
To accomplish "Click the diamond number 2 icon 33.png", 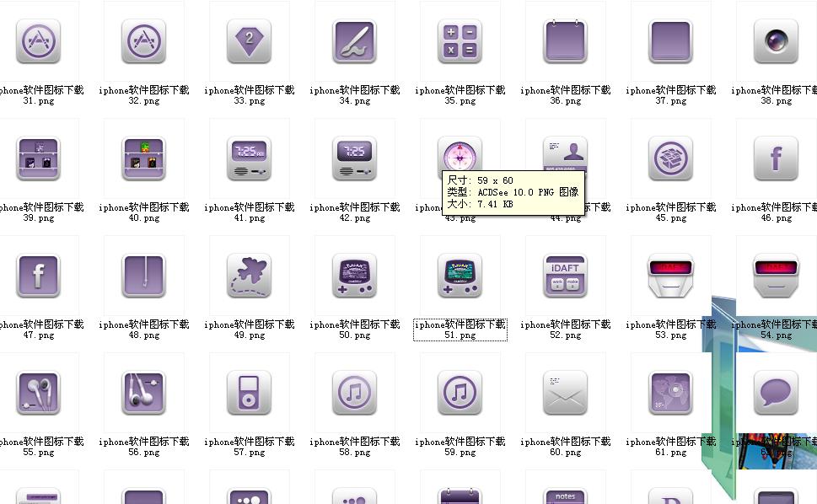I will pos(249,41).
